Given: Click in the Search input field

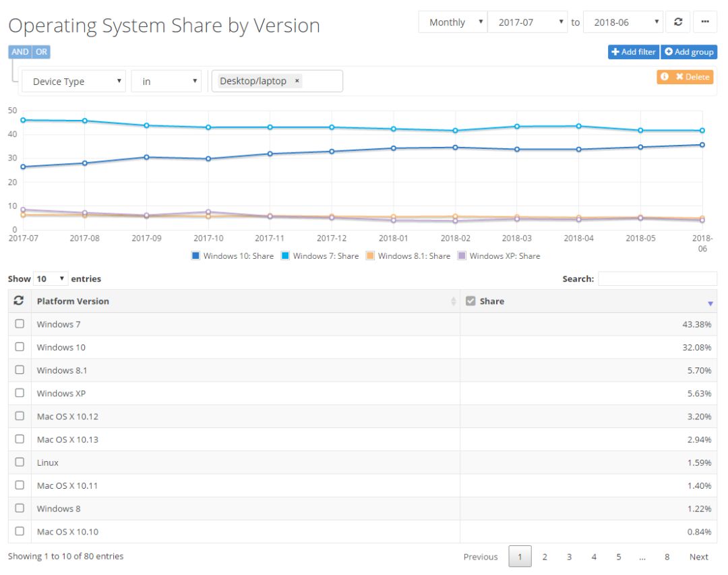Looking at the screenshot, I should point(657,278).
